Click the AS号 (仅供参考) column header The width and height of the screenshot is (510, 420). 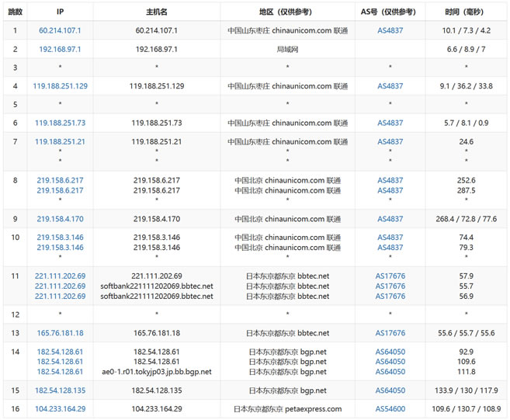390,12
